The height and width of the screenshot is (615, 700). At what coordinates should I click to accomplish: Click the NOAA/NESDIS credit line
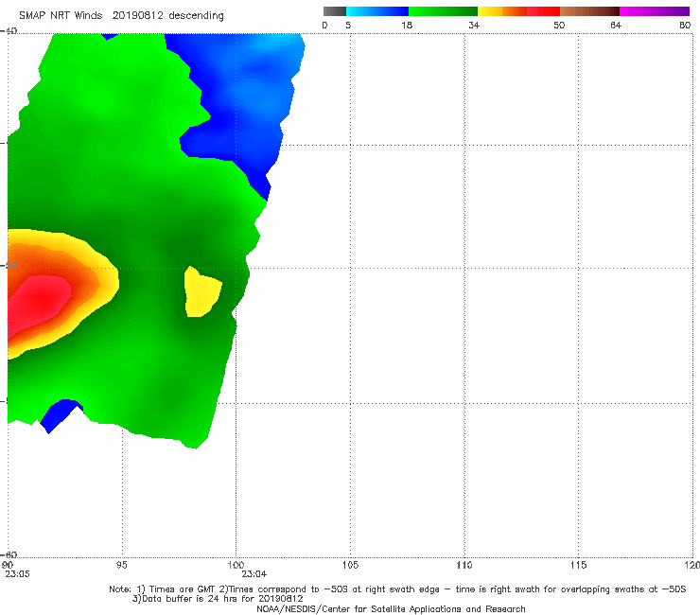tap(391, 608)
